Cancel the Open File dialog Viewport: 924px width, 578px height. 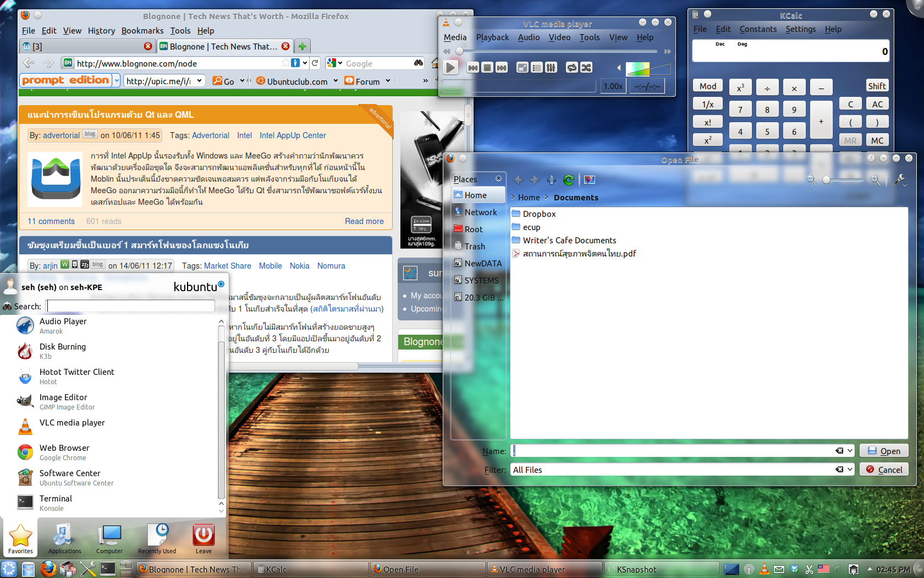point(884,470)
